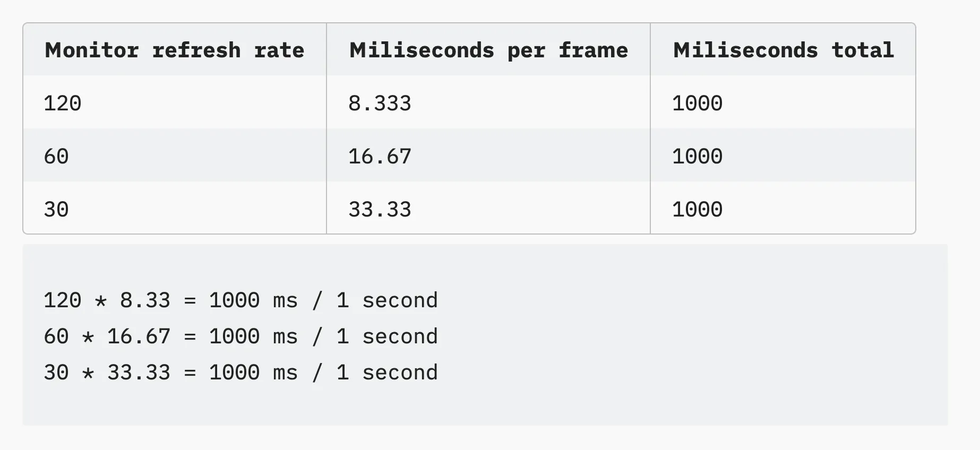Click the Miliseconds per frame header

coord(488,50)
